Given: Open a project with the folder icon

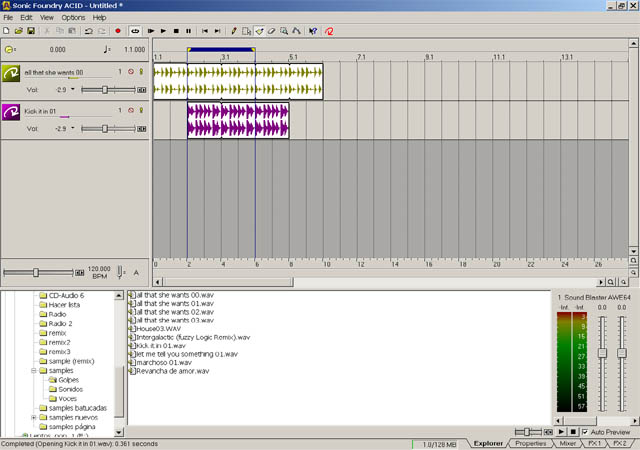Looking at the screenshot, I should 18,31.
